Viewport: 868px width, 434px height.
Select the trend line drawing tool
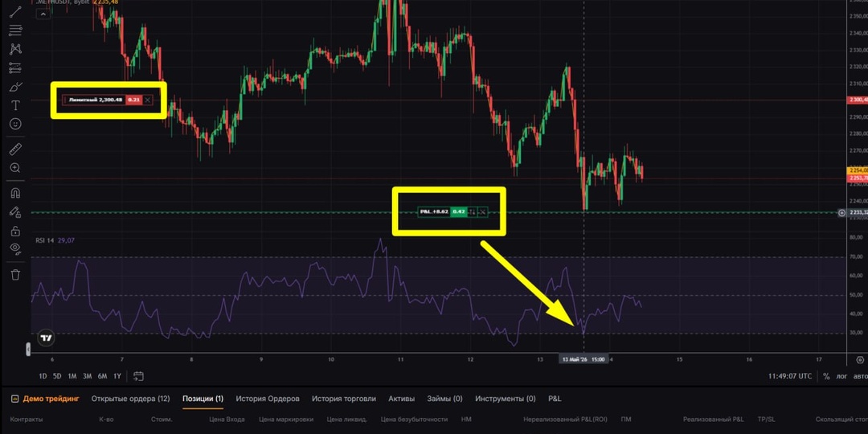(x=15, y=12)
